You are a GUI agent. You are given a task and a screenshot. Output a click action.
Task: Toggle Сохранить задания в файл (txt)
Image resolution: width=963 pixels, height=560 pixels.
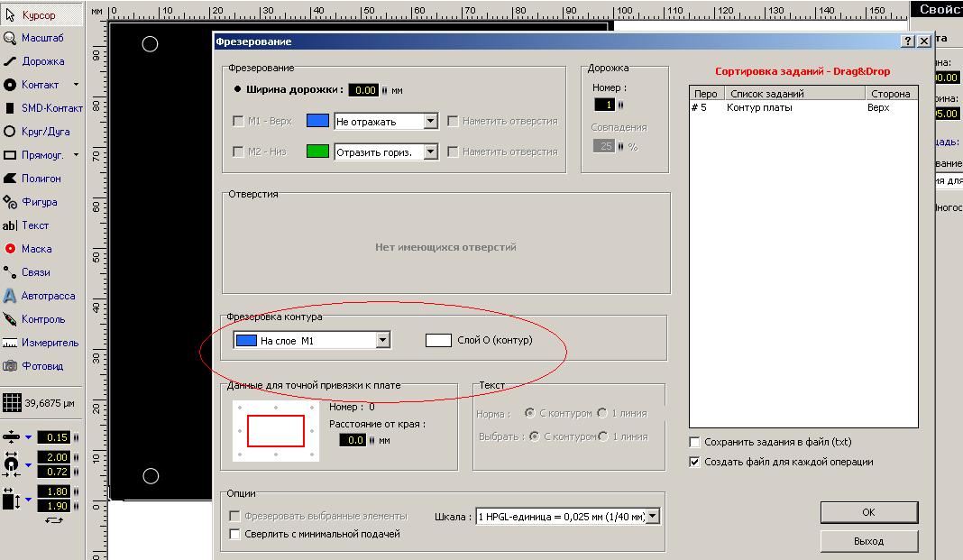(x=694, y=442)
